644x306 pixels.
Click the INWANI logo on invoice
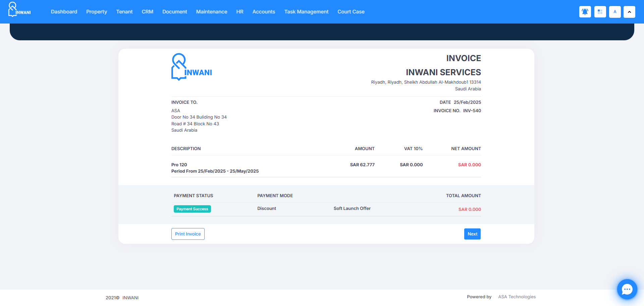[192, 67]
